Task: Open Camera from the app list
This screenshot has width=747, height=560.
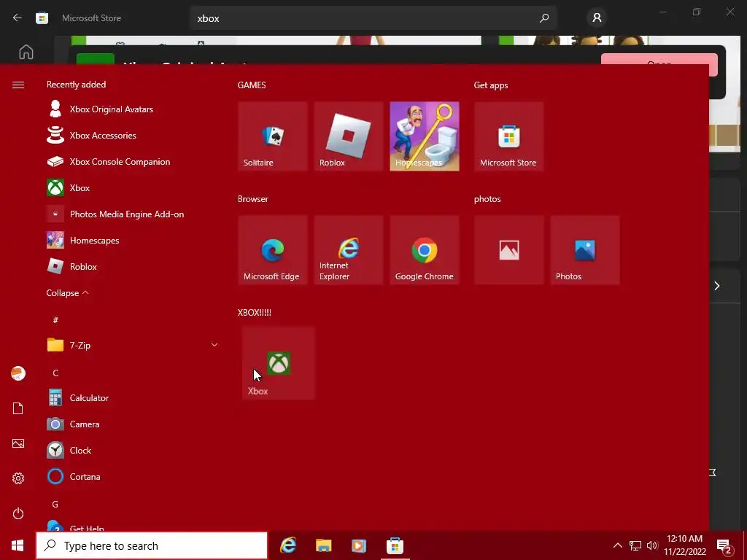Action: pyautogui.click(x=133, y=424)
